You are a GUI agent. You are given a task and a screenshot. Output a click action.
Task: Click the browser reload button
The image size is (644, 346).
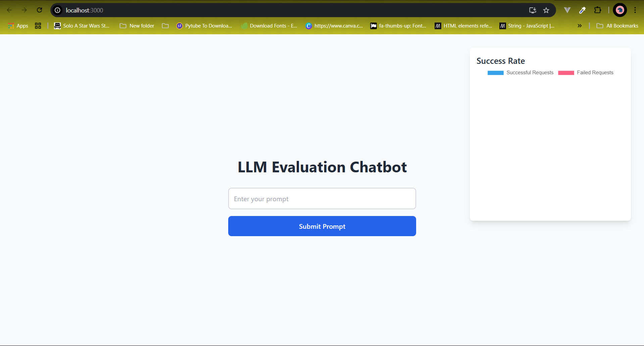coord(40,10)
